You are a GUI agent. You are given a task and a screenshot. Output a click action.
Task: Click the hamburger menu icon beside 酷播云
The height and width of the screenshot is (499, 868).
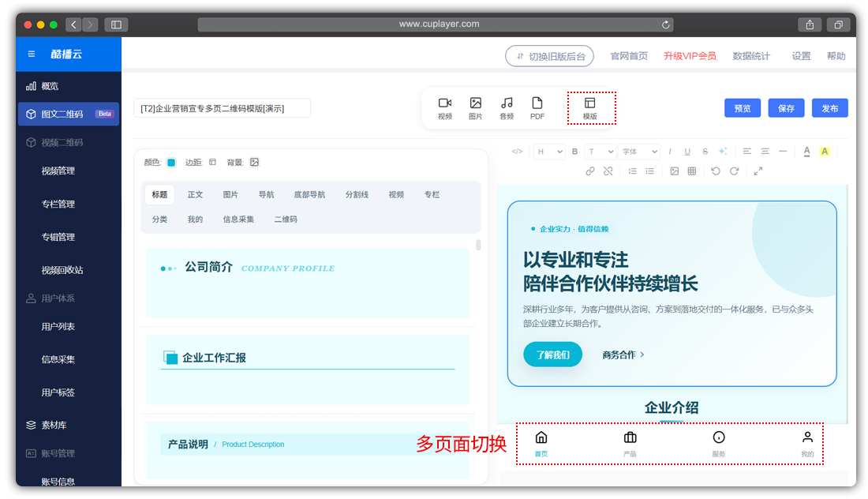[32, 54]
